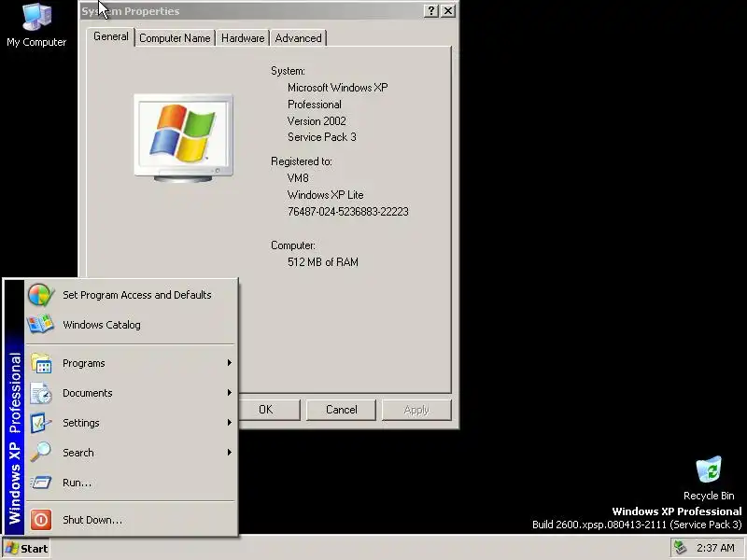Click the system tray network icon
The image size is (747, 560).
682,548
